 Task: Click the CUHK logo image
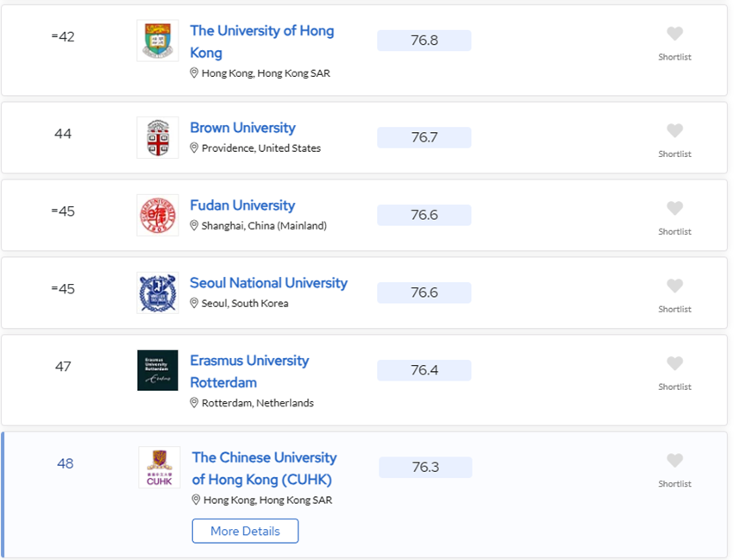tap(160, 468)
